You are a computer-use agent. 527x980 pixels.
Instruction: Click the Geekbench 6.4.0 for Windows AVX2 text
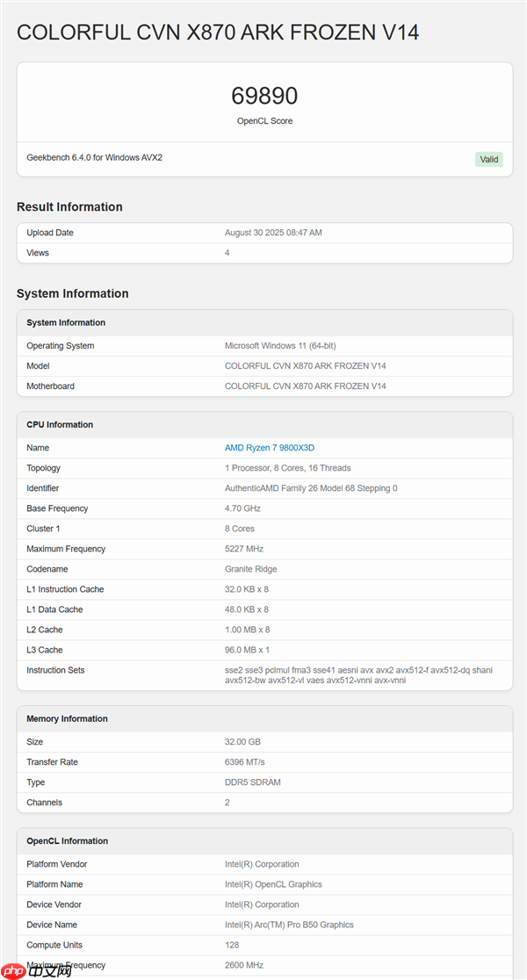pyautogui.click(x=94, y=158)
